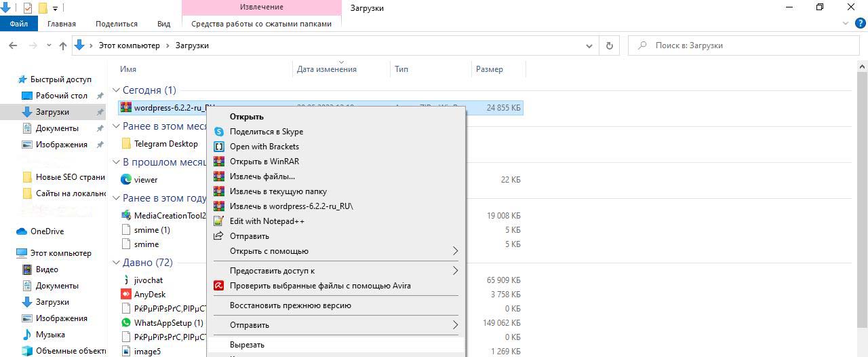Click the Brackets icon in context menu
The height and width of the screenshot is (357, 868).
pos(219,147)
